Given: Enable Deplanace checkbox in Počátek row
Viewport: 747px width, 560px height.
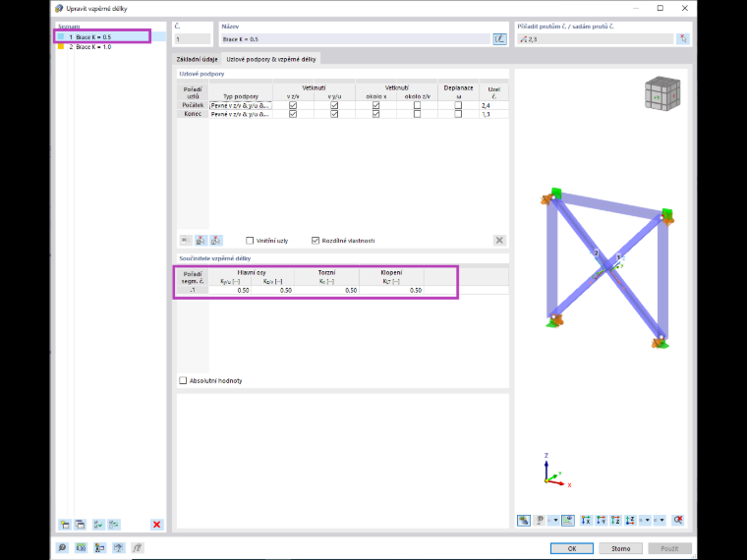Looking at the screenshot, I should pos(458,105).
